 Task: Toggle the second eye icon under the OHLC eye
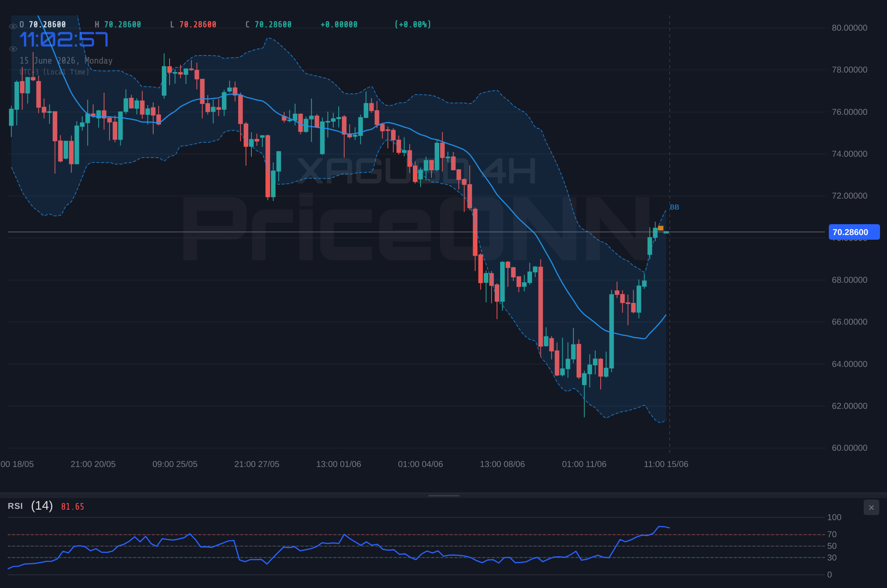13,49
